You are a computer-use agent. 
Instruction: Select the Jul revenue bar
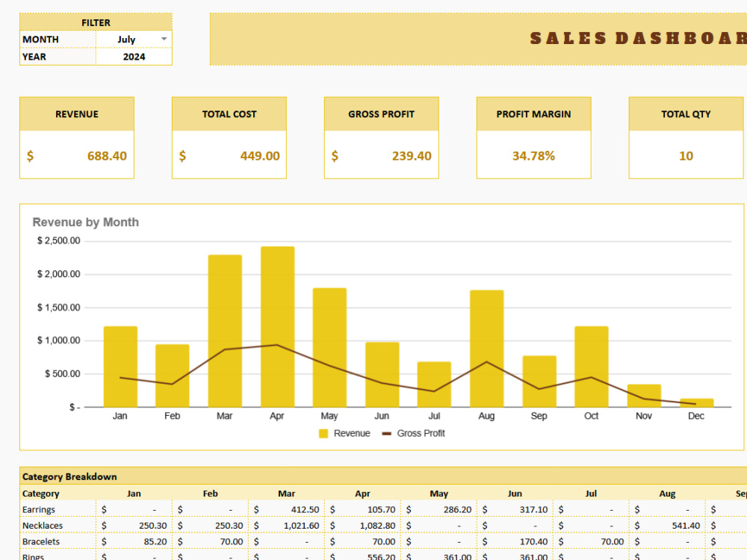tap(435, 385)
